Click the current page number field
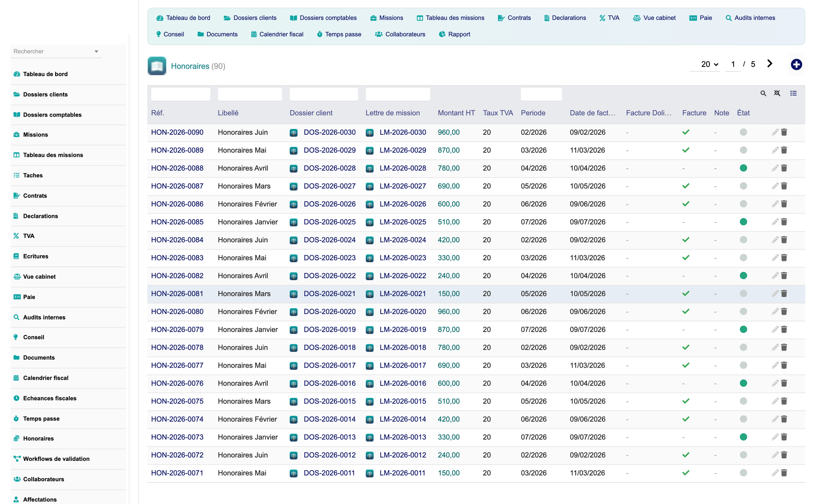The width and height of the screenshot is (814, 504). click(x=733, y=64)
